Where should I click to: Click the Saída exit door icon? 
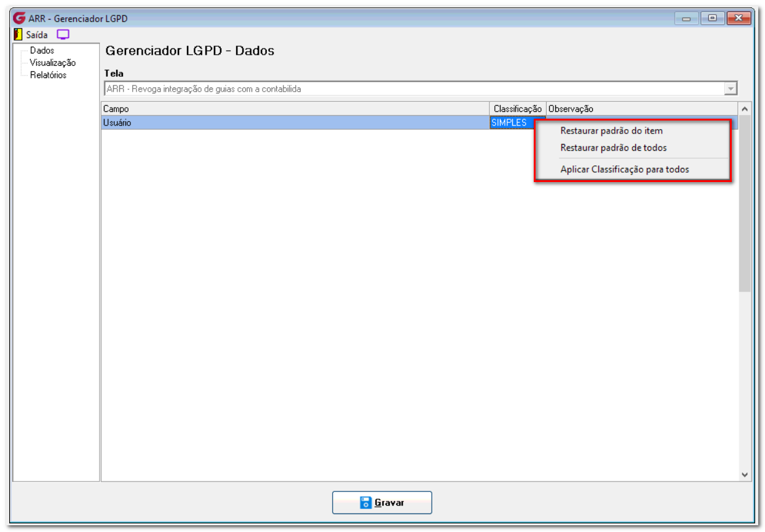point(18,34)
